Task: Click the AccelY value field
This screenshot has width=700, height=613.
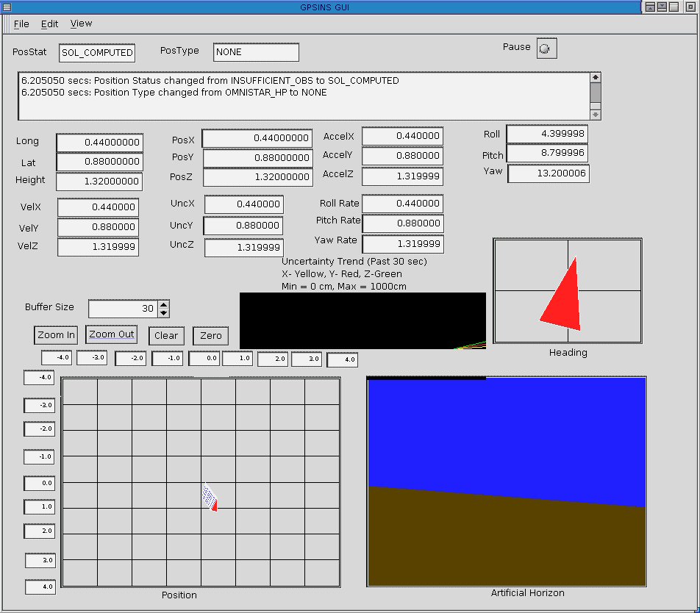Action: tap(403, 156)
